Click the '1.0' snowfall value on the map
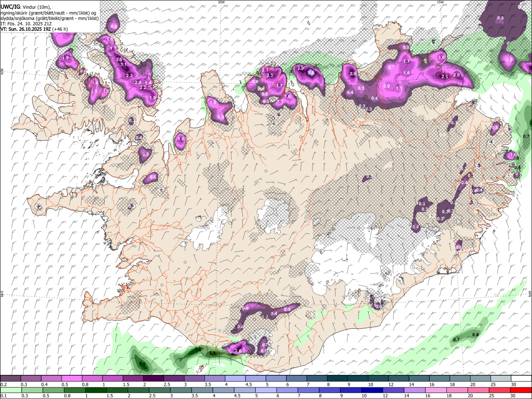The height and width of the screenshot is (399, 532). 213,102
